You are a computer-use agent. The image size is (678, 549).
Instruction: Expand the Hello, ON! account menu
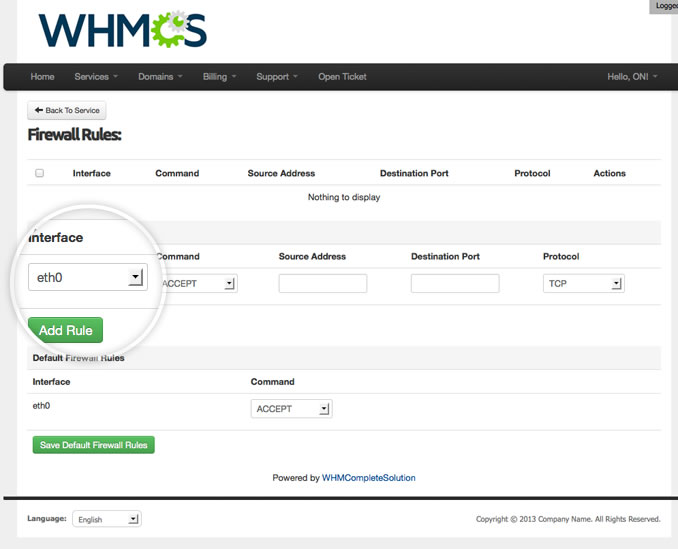632,77
